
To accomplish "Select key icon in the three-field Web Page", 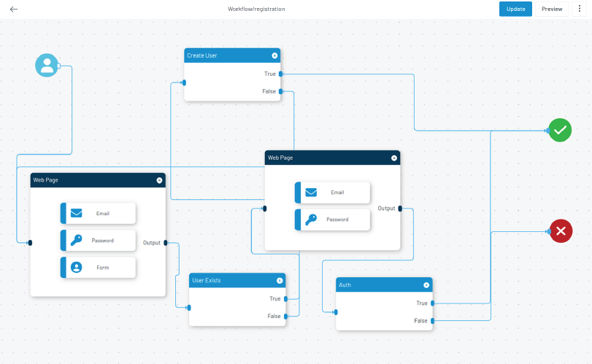I will [76, 240].
